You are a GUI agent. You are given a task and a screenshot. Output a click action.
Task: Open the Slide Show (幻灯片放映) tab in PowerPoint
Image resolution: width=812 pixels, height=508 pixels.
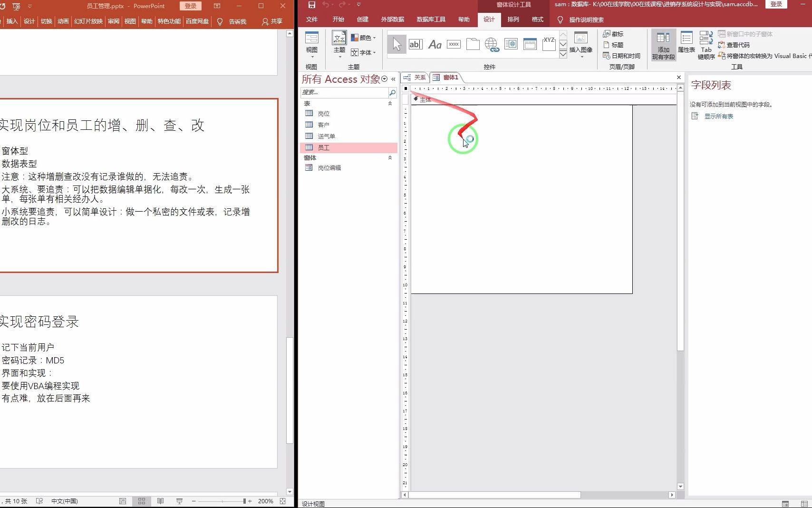[88, 21]
